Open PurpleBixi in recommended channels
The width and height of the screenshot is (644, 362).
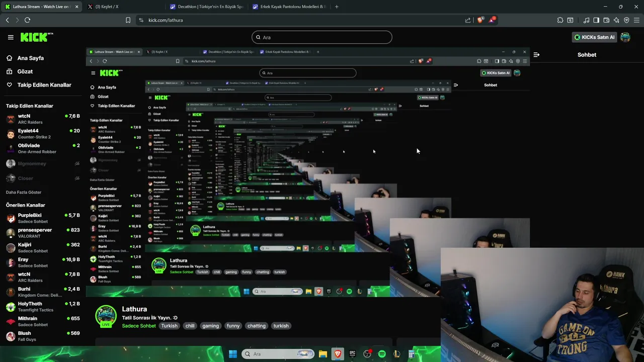[43, 218]
